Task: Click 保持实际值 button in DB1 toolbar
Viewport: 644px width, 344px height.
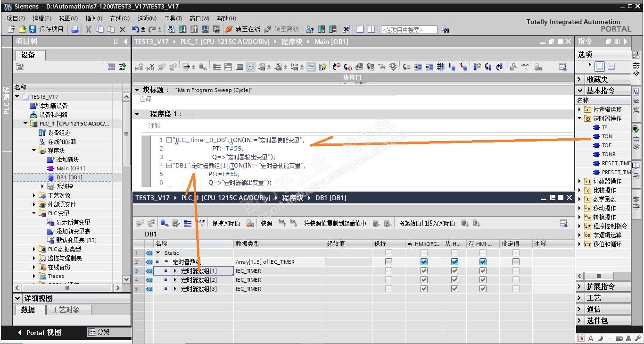Action: tap(226, 223)
